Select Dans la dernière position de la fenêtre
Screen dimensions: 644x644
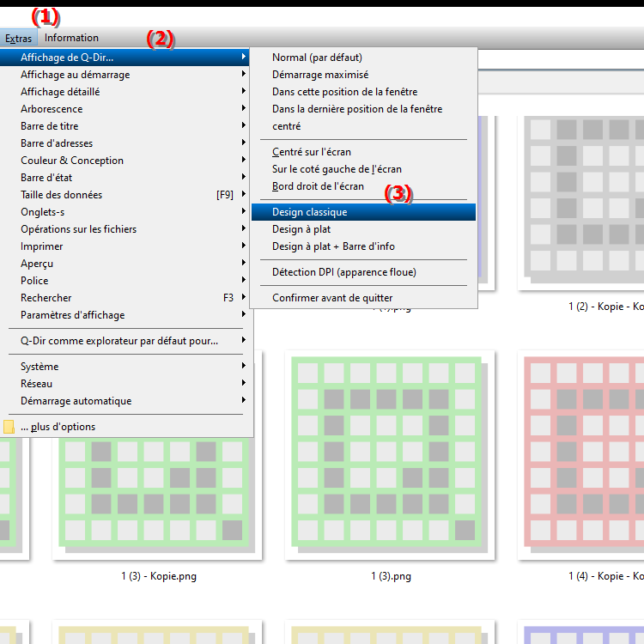pyautogui.click(x=363, y=109)
